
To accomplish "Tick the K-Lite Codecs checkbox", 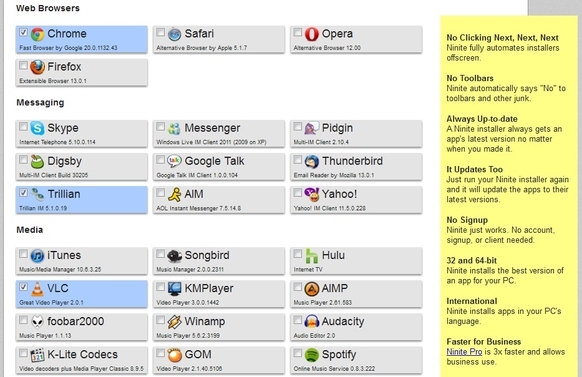I will click(23, 353).
